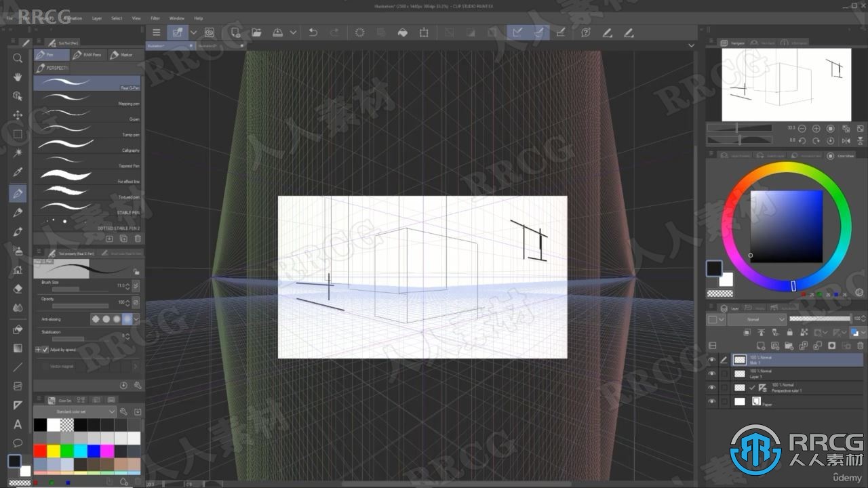Click the Clear layer icon in command bar
Screen dimensions: 868x488
click(359, 32)
